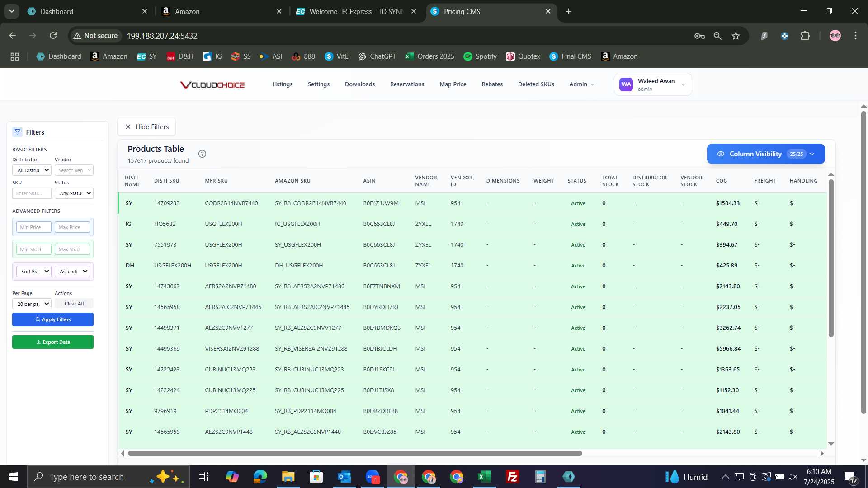
Task: Click the browser reload icon
Action: pos(53,36)
